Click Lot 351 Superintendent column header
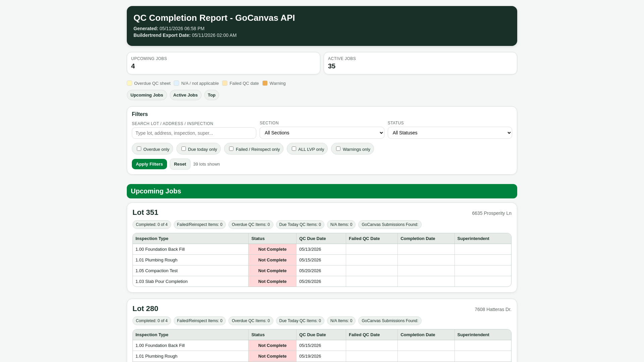The height and width of the screenshot is (362, 644). click(483, 239)
